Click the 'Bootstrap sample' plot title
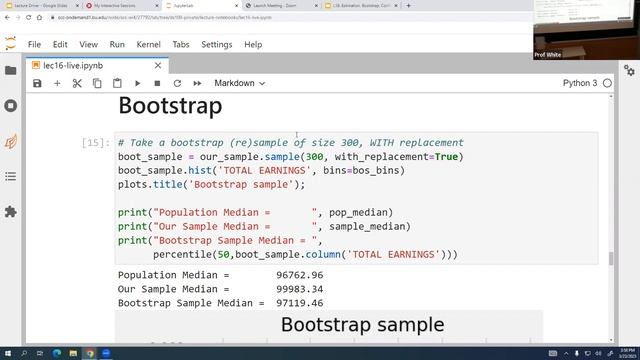Screen dimensions: 640x360 pyautogui.click(x=362, y=325)
